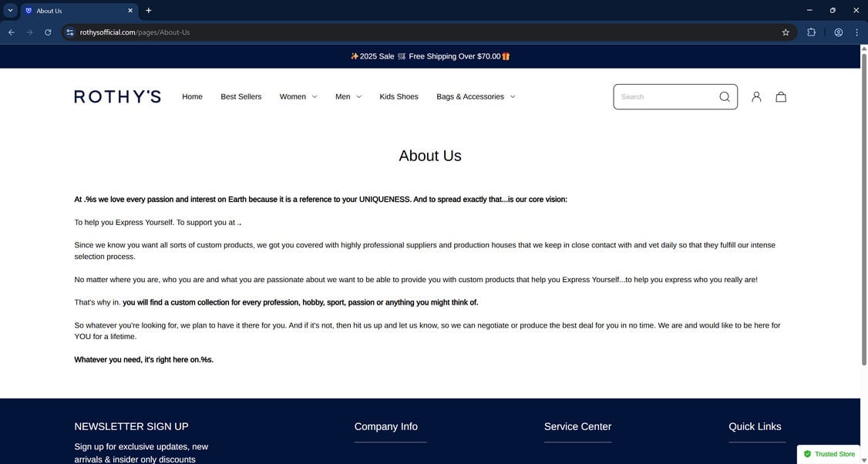The image size is (868, 464).
Task: Open the Kids Shoes page
Action: pyautogui.click(x=399, y=96)
